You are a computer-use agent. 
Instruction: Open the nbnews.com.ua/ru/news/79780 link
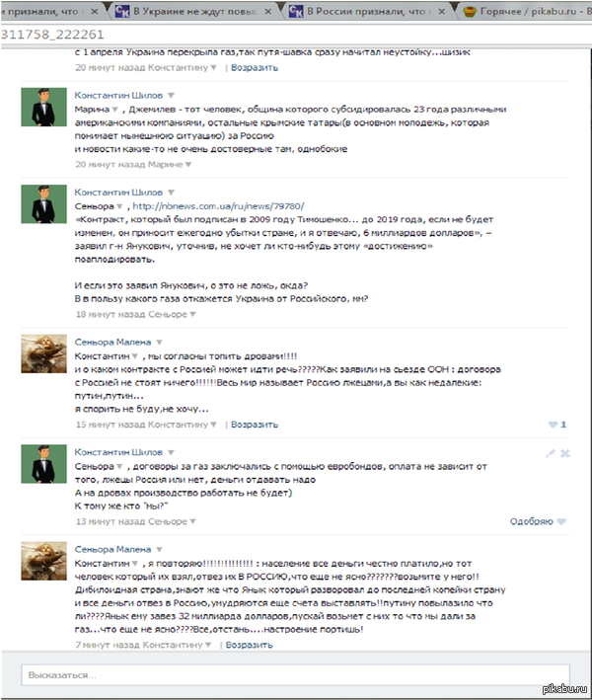(218, 206)
